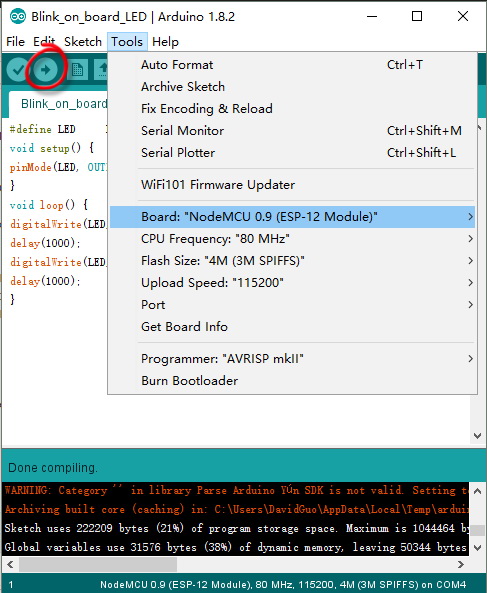Click console horizontal scroll right arrow

pyautogui.click(x=461, y=565)
